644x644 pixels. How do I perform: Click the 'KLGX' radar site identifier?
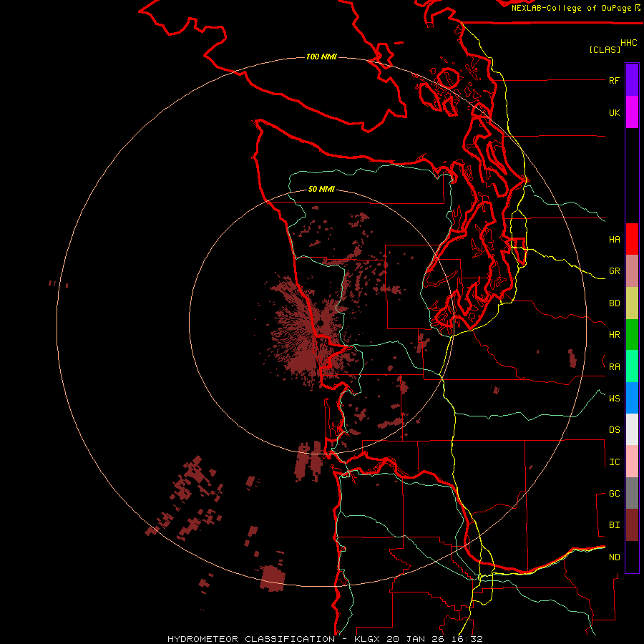point(369,639)
